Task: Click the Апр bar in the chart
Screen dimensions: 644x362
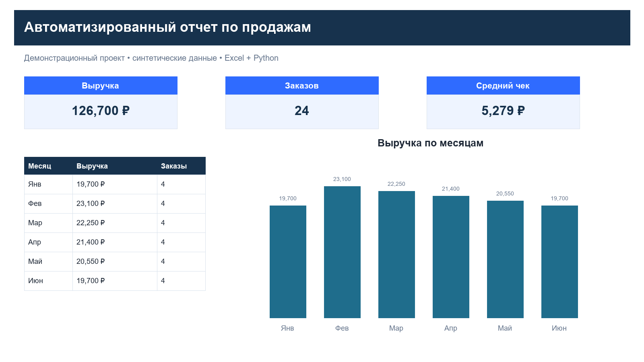Action: point(451,257)
